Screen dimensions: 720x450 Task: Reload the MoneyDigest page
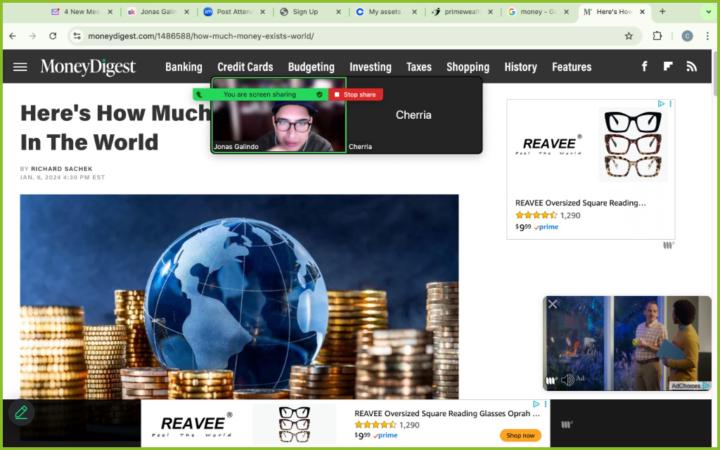(53, 36)
